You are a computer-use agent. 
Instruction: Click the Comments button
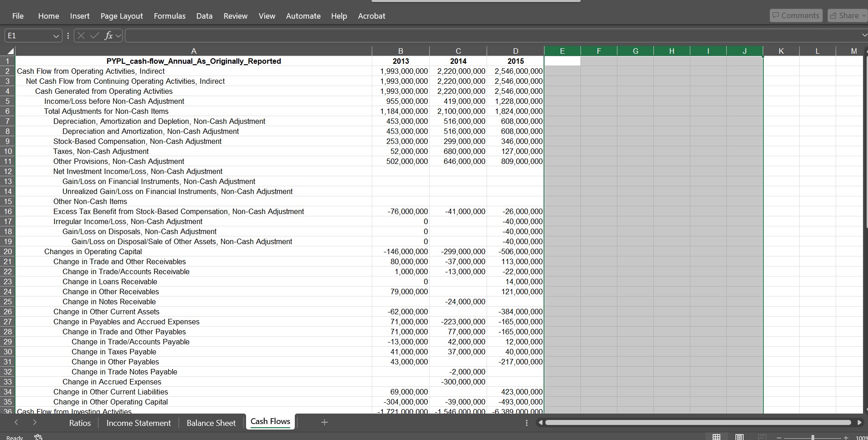click(796, 15)
